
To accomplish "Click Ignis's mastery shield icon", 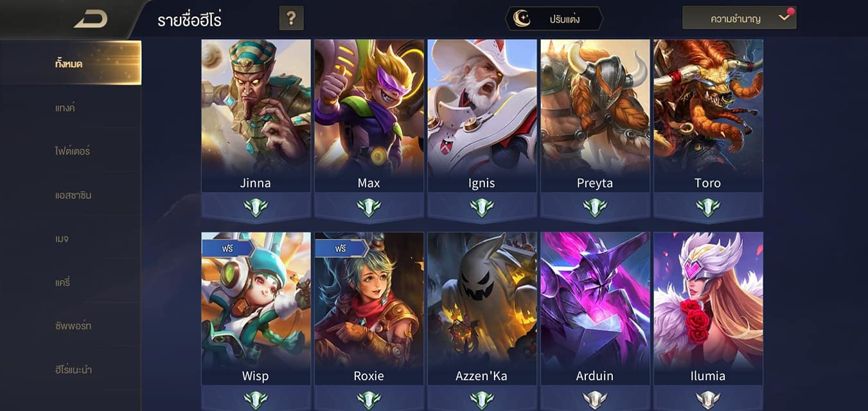I will (482, 207).
